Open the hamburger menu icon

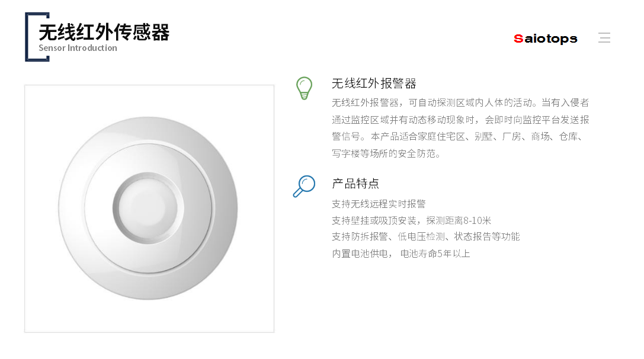604,38
